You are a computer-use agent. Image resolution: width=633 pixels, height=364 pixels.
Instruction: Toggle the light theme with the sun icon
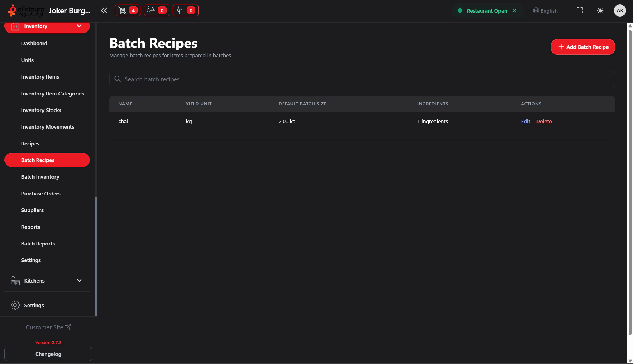(600, 10)
